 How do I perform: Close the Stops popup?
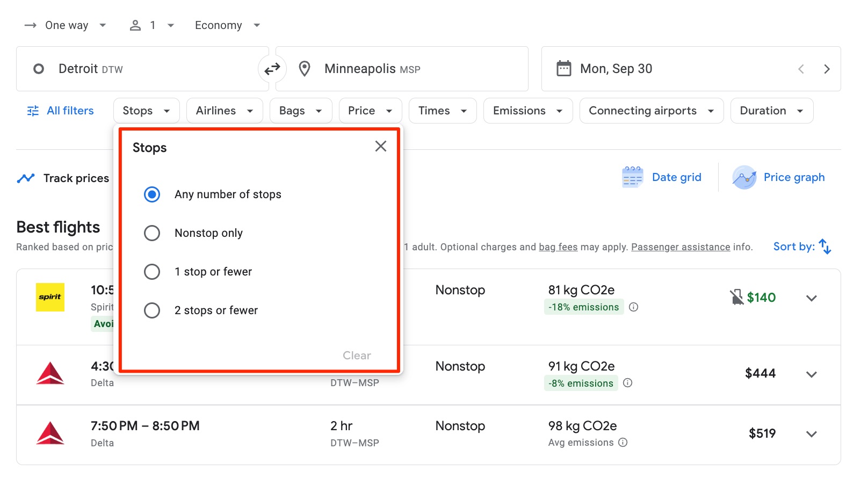[x=381, y=146]
